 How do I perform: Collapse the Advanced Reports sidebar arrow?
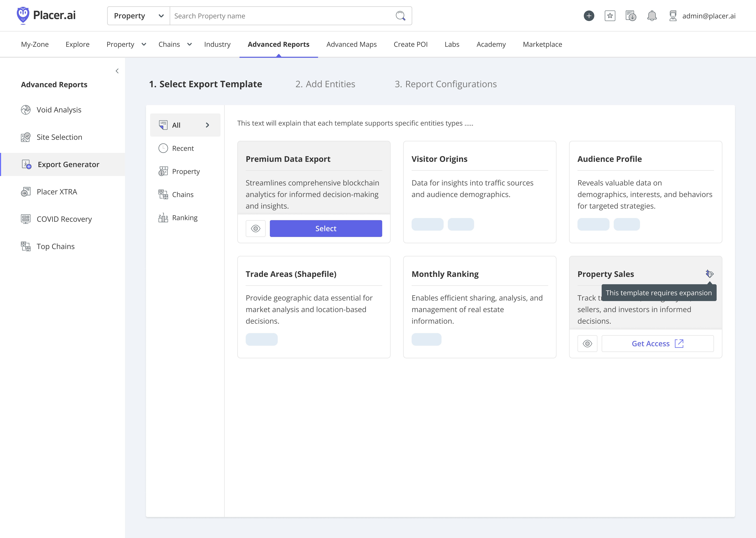click(x=117, y=71)
